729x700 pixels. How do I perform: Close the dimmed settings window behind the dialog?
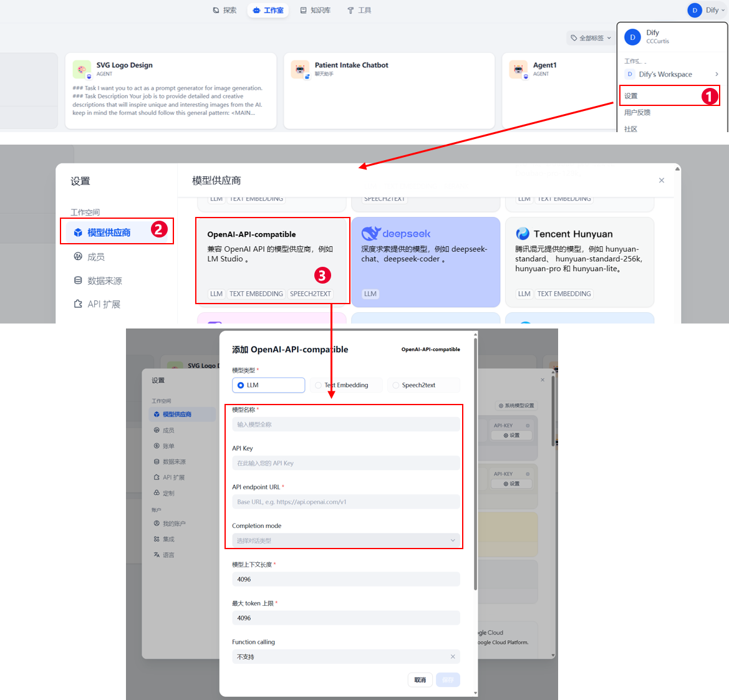pyautogui.click(x=543, y=380)
